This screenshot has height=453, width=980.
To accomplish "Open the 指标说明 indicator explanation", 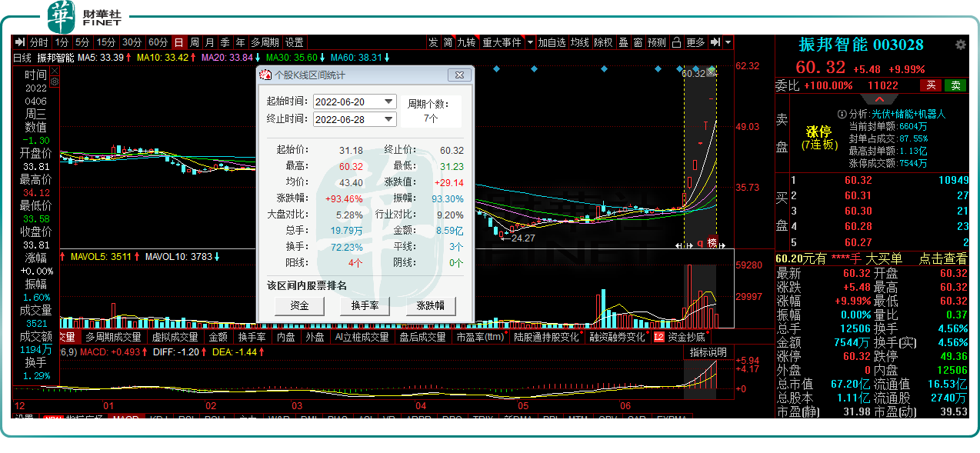I will coord(708,352).
